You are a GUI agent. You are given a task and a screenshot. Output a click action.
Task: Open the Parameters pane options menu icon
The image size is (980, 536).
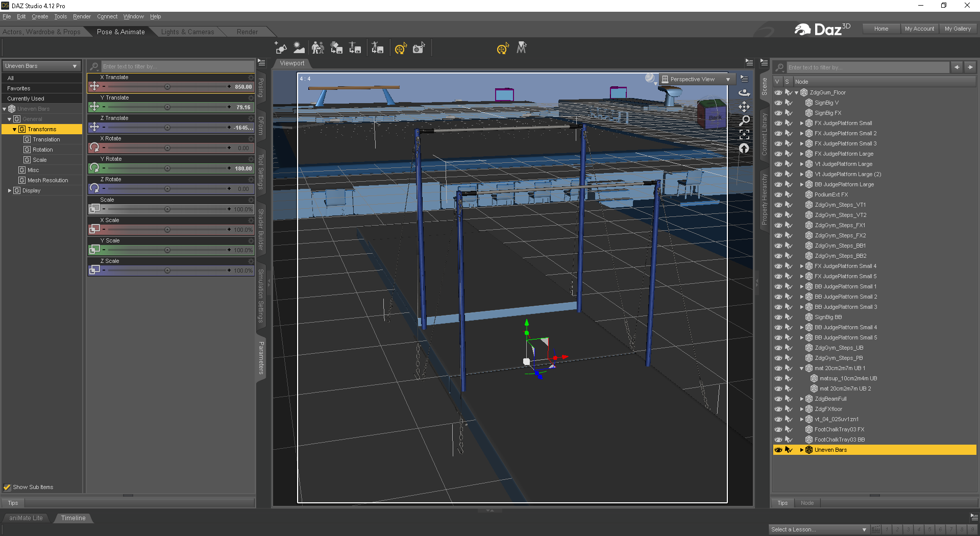tap(261, 62)
